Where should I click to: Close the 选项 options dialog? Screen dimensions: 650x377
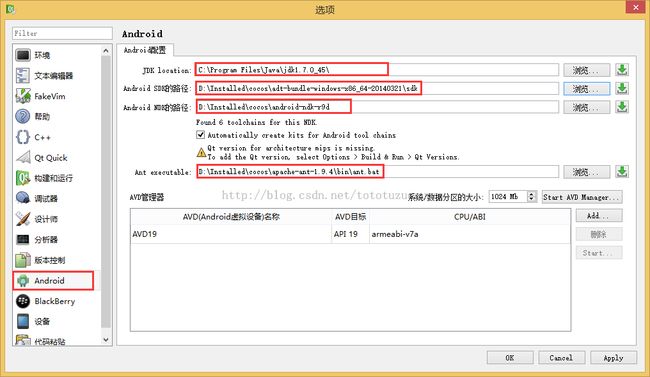[635, 7]
